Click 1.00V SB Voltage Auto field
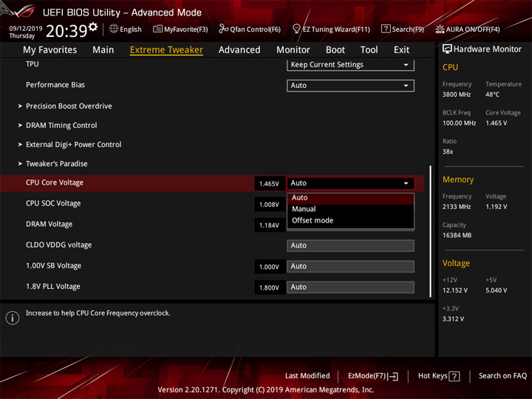Viewport: 532px width, 399px height. click(350, 266)
